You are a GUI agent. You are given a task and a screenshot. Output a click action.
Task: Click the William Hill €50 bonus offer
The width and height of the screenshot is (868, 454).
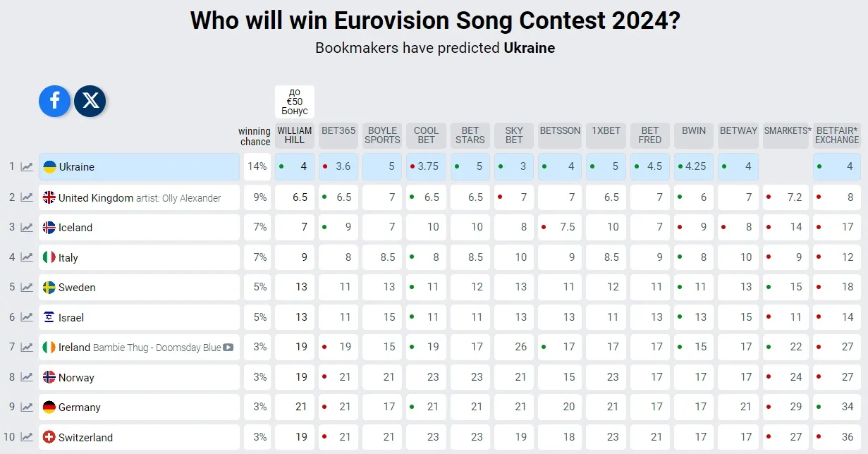[294, 102]
